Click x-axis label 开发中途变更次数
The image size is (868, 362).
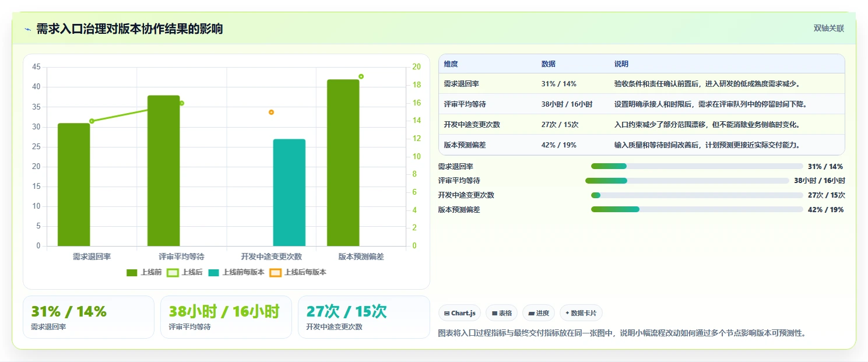pyautogui.click(x=272, y=256)
